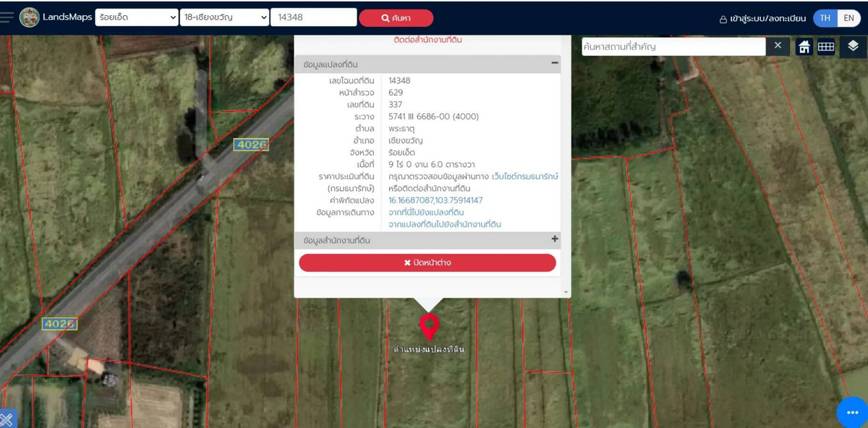Open the measure tool at bottom-left

[7, 419]
